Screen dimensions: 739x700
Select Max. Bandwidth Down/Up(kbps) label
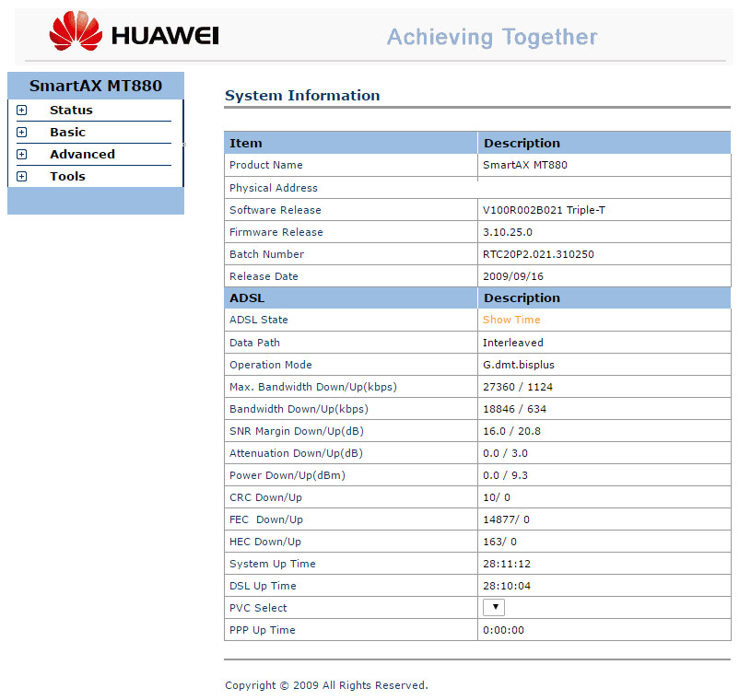313,387
